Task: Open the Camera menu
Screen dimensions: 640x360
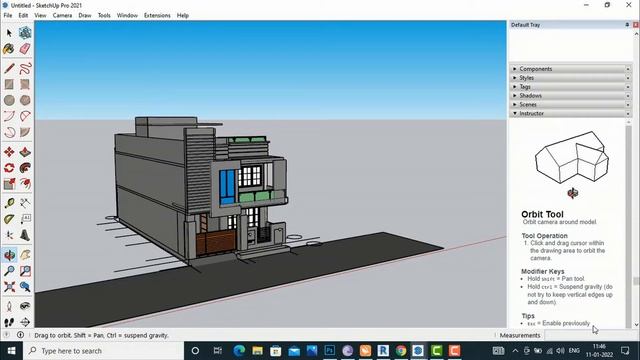Action: tap(62, 16)
